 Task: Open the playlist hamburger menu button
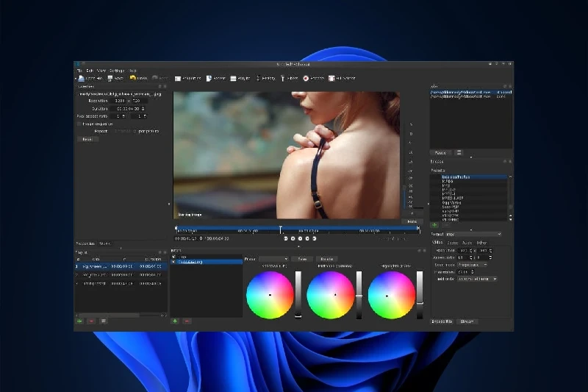(x=104, y=321)
